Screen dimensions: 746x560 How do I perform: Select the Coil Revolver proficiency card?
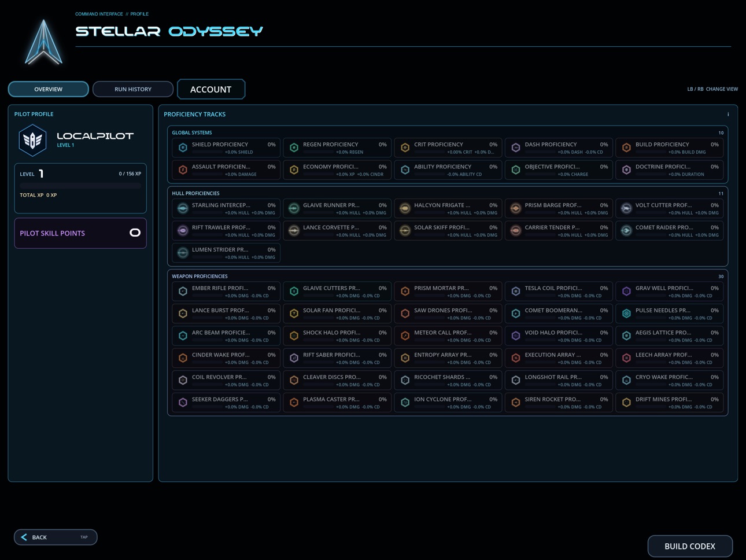pyautogui.click(x=226, y=380)
